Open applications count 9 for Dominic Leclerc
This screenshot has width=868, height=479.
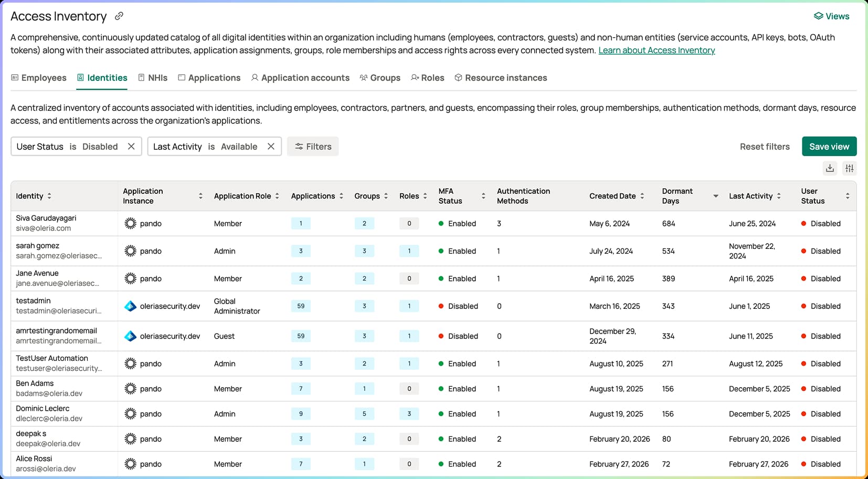[x=301, y=414]
